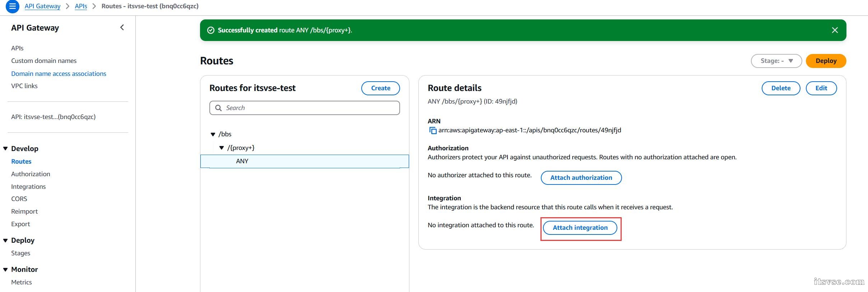Image resolution: width=868 pixels, height=292 pixels.
Task: Go to APIs breadcrumb link
Action: (x=81, y=6)
